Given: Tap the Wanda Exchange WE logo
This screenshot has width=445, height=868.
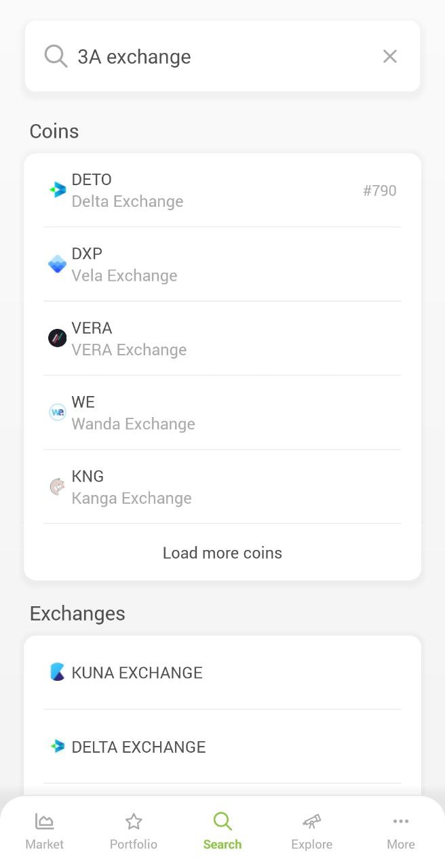Looking at the screenshot, I should tap(58, 412).
